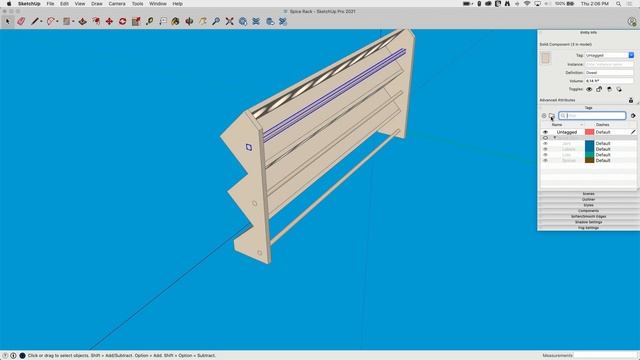This screenshot has width=640, height=360.
Task: Click the pencil icon on Untagged row
Action: click(633, 132)
